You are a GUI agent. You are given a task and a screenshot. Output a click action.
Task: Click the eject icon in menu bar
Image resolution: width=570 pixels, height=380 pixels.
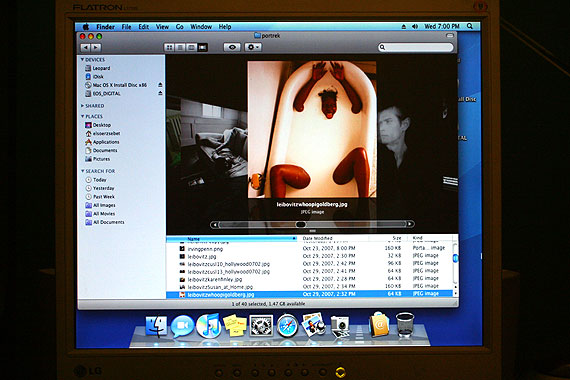(404, 27)
